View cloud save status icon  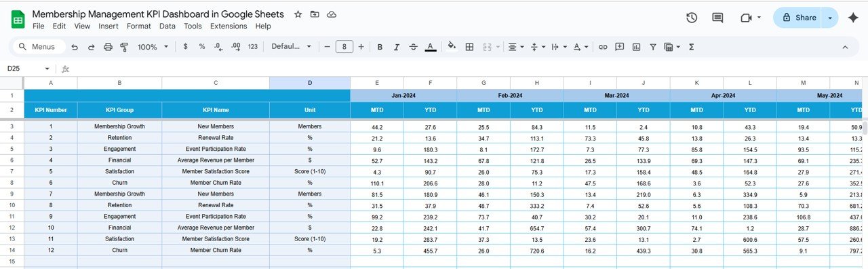(331, 14)
